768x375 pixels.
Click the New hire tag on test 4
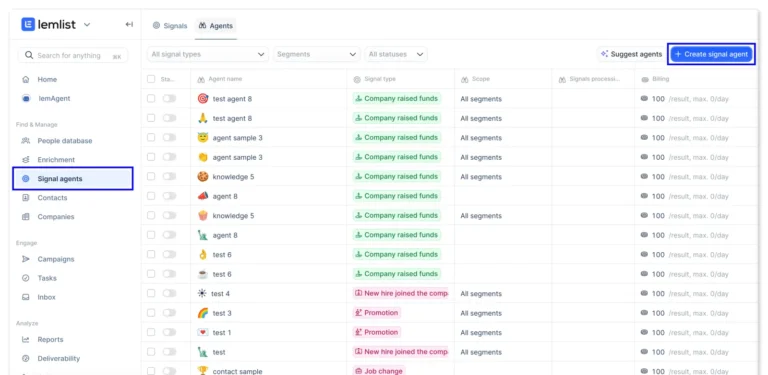pos(401,293)
